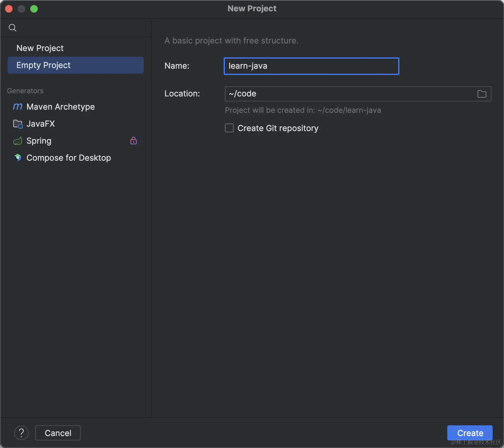Click the Generators section heading
The width and height of the screenshot is (504, 448).
[25, 91]
